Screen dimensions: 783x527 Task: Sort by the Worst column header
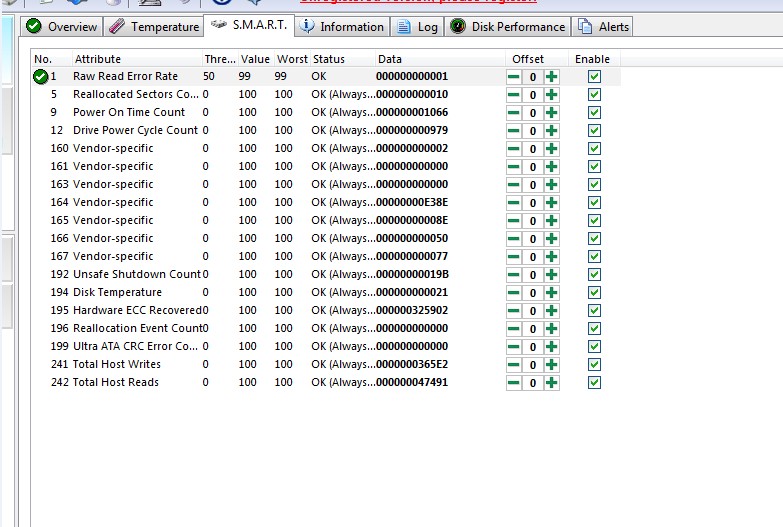click(x=292, y=59)
